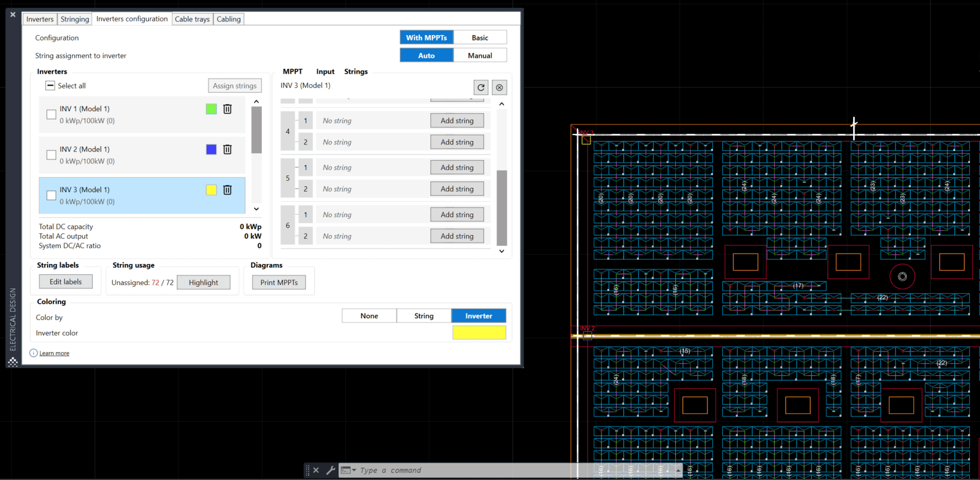Close the command line bar
Image resolution: width=980 pixels, height=480 pixels.
(x=316, y=470)
